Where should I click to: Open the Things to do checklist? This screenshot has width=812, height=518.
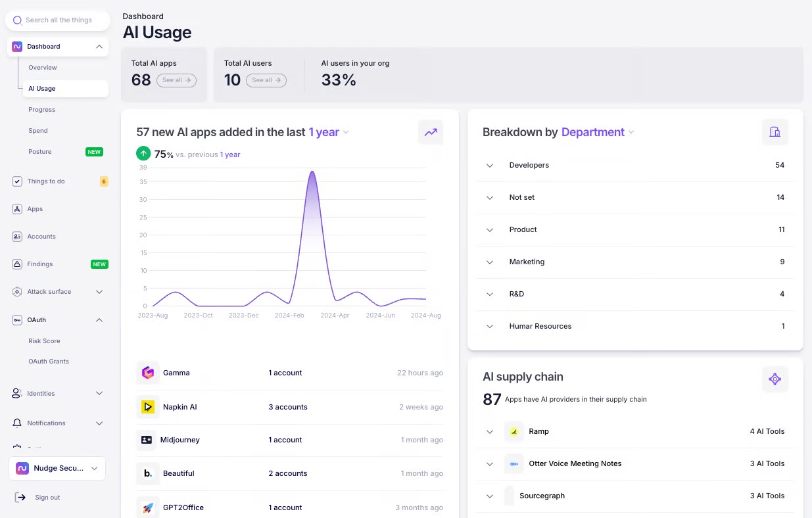click(x=46, y=181)
